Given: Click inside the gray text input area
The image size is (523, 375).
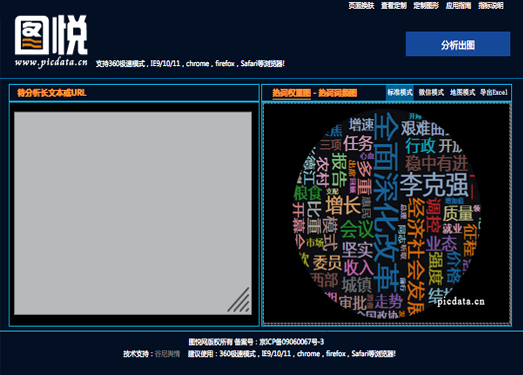Looking at the screenshot, I should [133, 213].
